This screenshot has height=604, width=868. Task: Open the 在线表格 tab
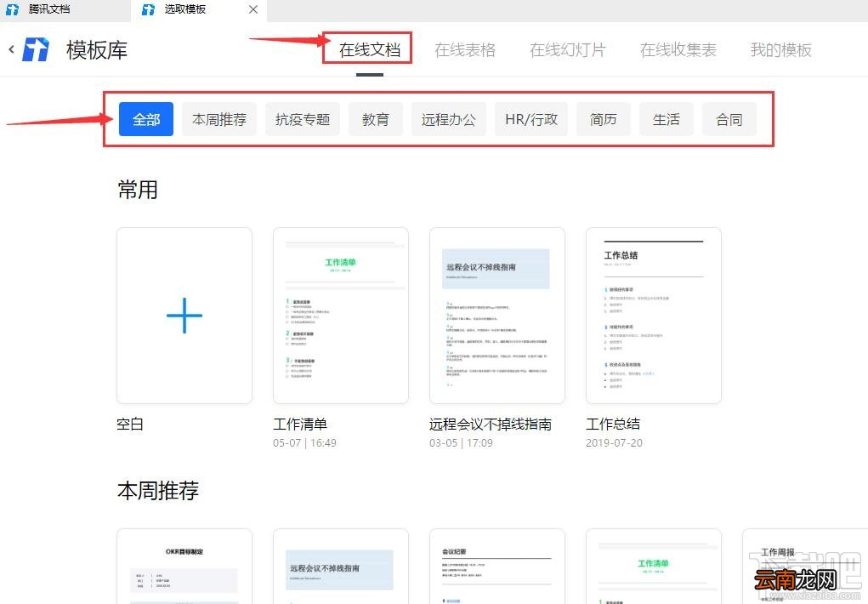[465, 50]
